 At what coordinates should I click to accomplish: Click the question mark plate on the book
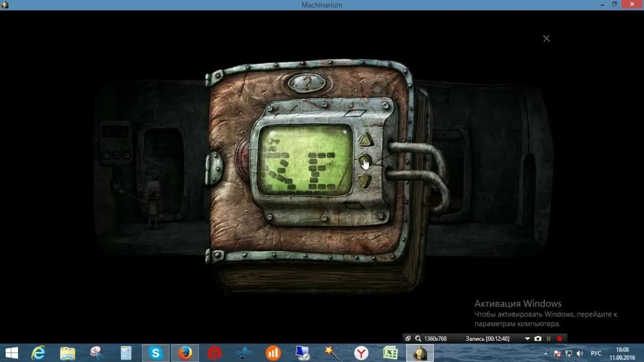(307, 82)
